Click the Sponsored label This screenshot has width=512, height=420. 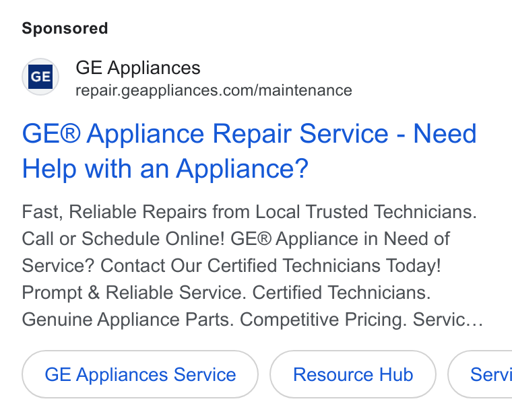[65, 28]
